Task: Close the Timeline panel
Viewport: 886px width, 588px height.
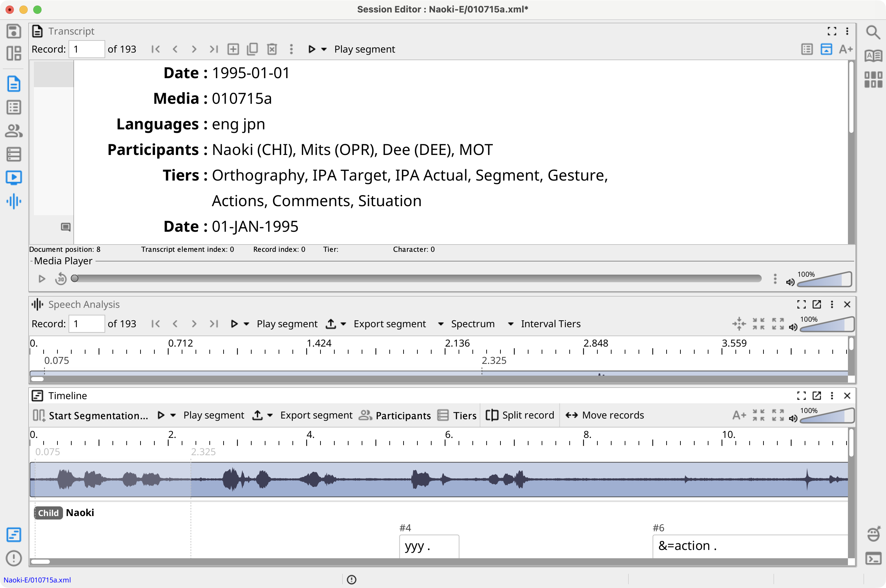Action: [847, 396]
